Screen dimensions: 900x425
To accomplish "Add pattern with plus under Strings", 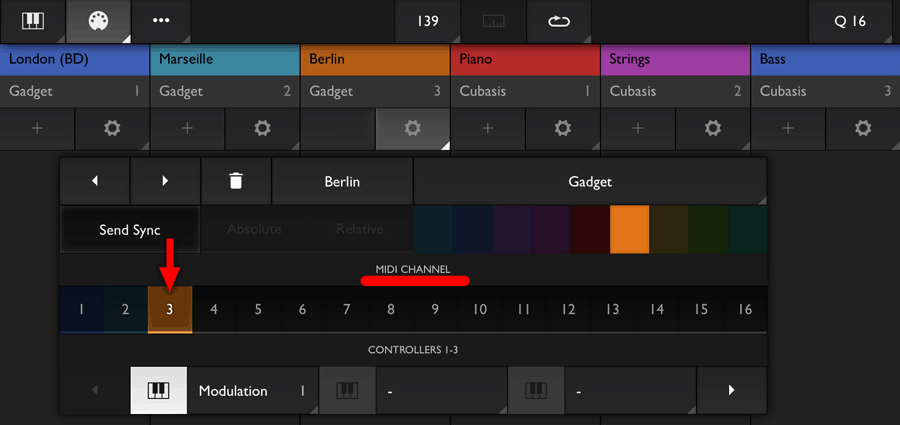I will (x=638, y=129).
